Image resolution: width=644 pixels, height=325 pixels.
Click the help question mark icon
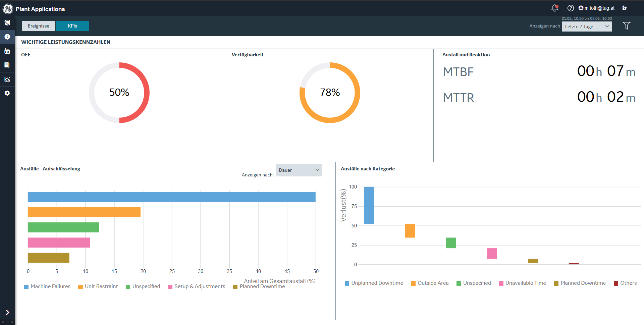pos(570,8)
